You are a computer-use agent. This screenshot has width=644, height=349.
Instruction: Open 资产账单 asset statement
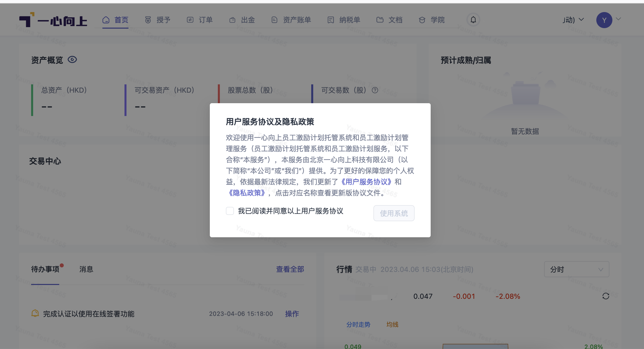point(291,20)
